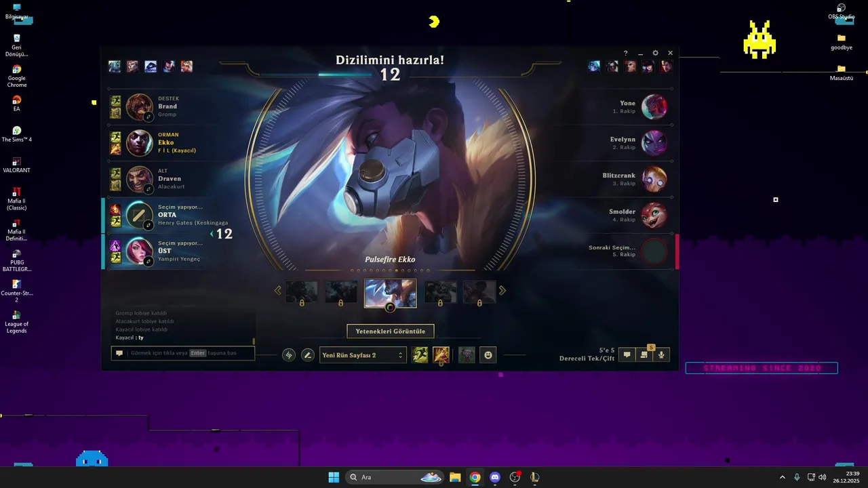Open EA app desktop shortcut
The width and height of the screenshot is (868, 488).
pos(17,103)
